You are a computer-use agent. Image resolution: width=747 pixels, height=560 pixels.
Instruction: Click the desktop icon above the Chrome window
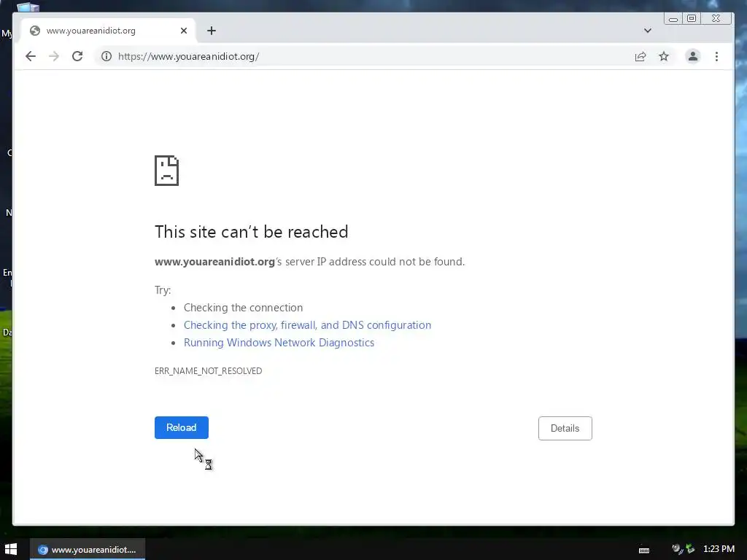click(28, 7)
